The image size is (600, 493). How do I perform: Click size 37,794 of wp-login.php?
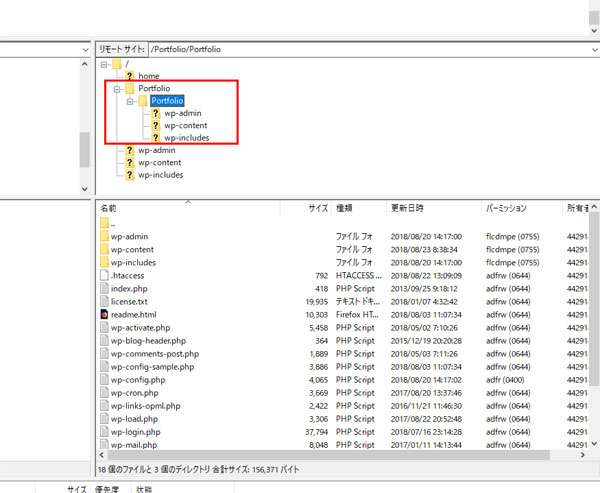(x=316, y=432)
